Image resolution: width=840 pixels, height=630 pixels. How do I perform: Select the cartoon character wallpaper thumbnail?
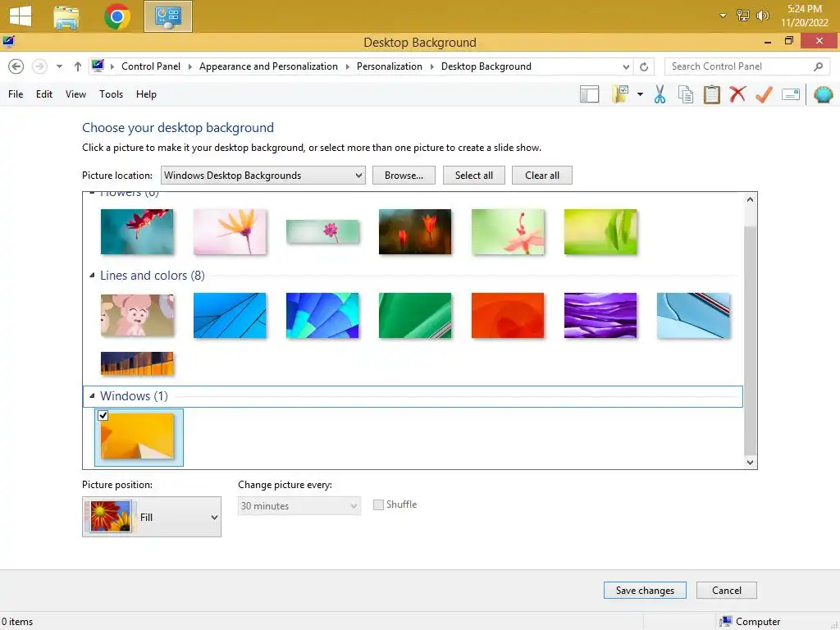pyautogui.click(x=137, y=316)
